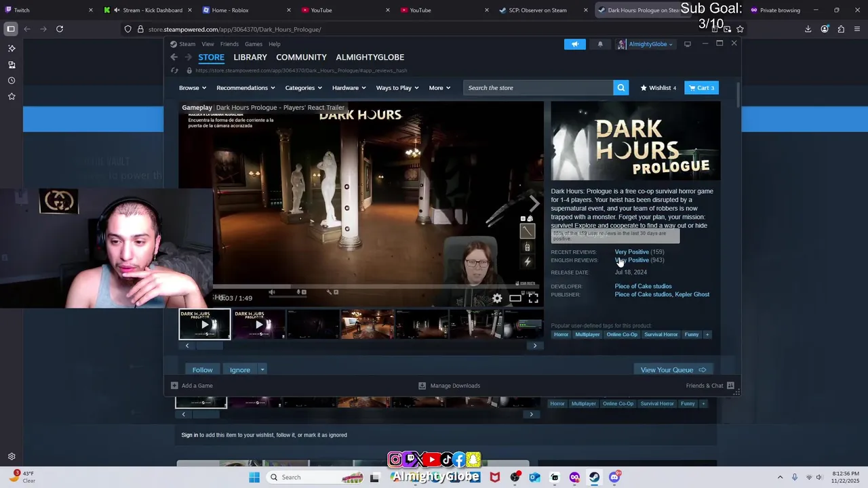The width and height of the screenshot is (868, 488).
Task: Show hidden system tray icons
Action: click(780, 477)
